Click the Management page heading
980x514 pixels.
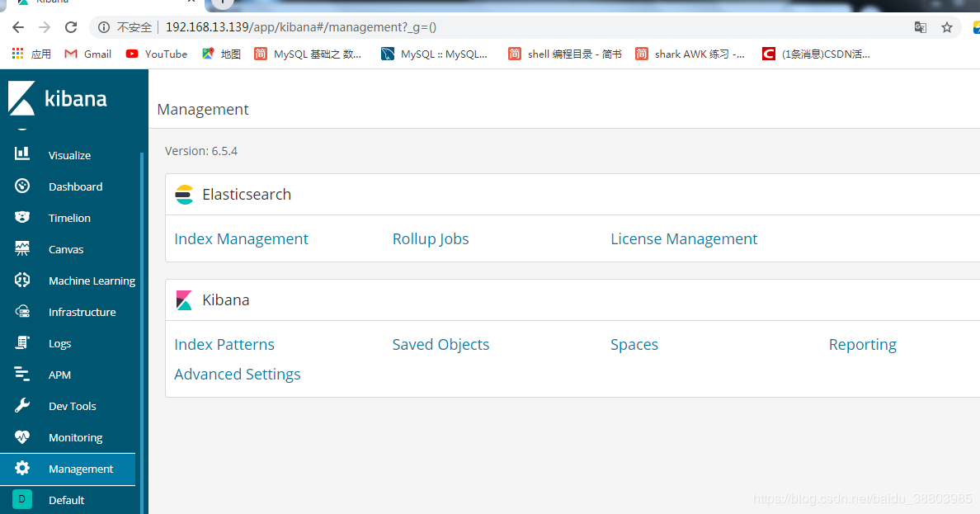tap(202, 110)
